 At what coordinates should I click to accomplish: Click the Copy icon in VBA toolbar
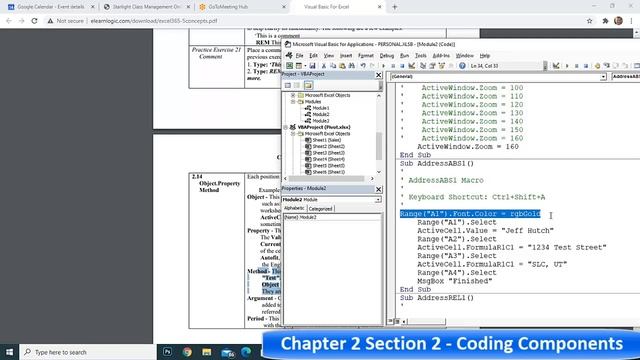click(x=333, y=66)
